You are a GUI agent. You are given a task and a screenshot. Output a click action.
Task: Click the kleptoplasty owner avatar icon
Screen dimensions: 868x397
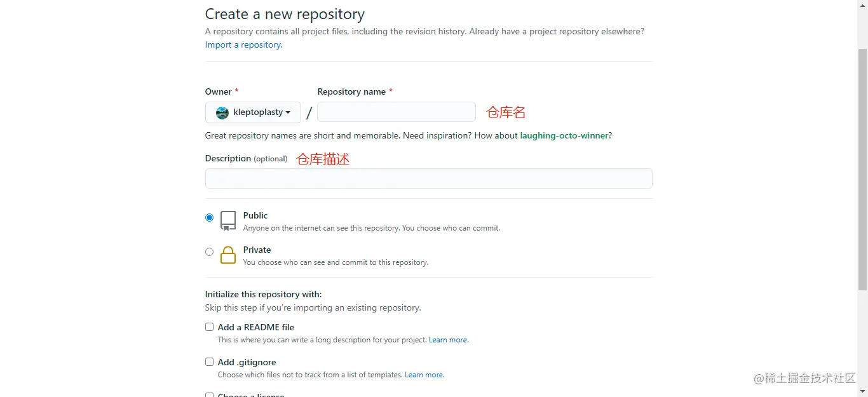point(222,112)
